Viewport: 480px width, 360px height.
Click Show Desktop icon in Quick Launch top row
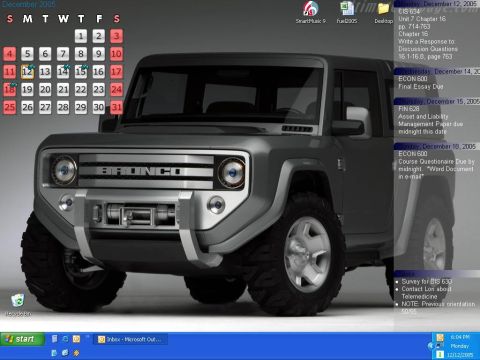click(54, 339)
